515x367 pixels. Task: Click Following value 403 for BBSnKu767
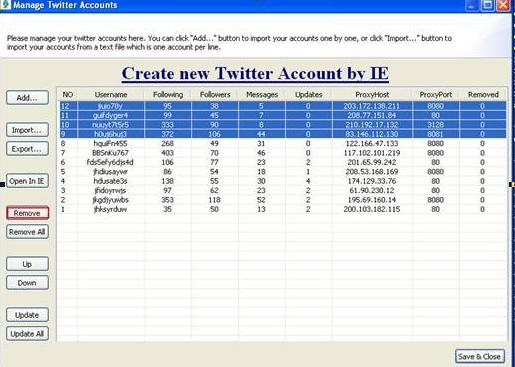tap(167, 153)
